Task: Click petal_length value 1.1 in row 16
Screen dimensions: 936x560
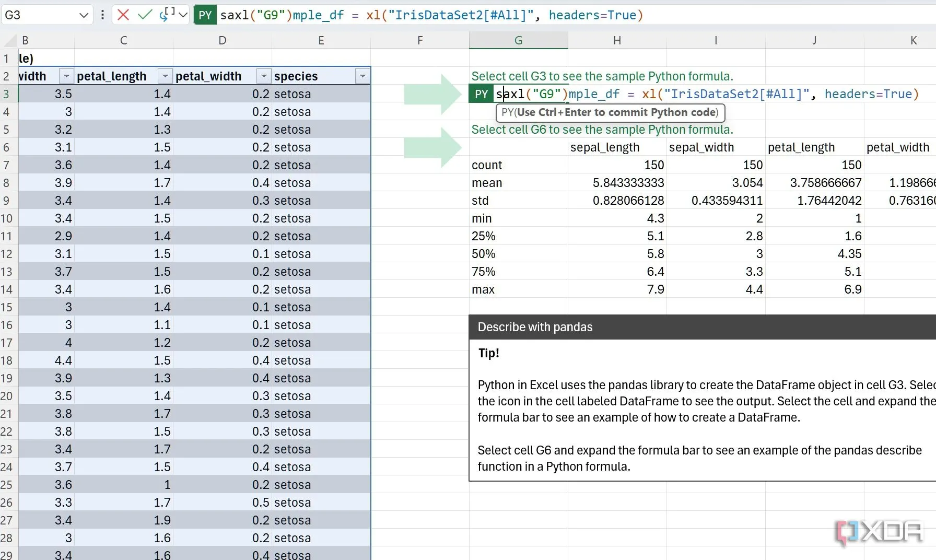Action: [124, 325]
